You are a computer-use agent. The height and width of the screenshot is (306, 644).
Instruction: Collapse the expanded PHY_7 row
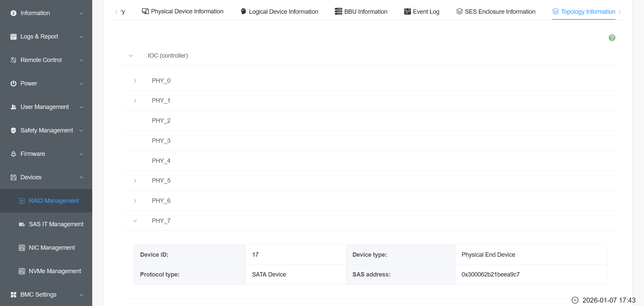(135, 221)
